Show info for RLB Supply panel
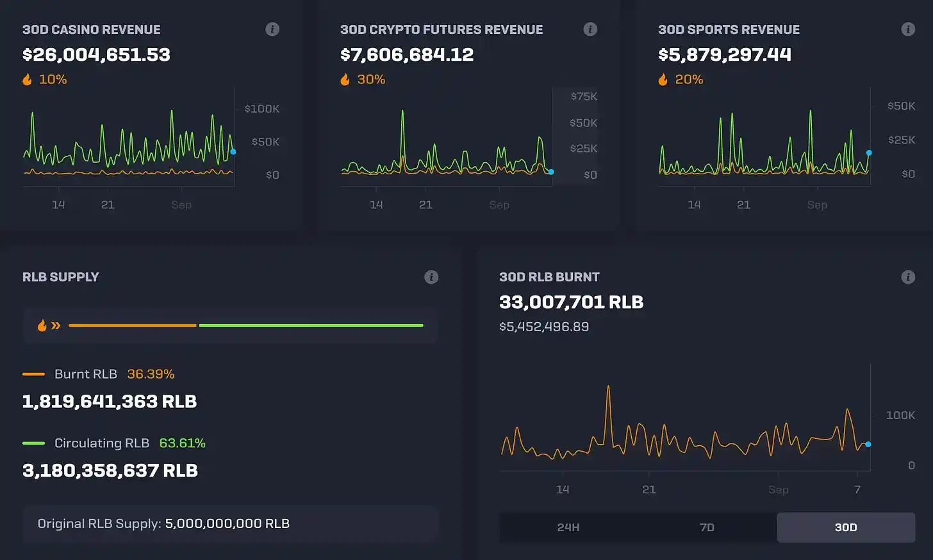The width and height of the screenshot is (933, 560). pyautogui.click(x=431, y=277)
